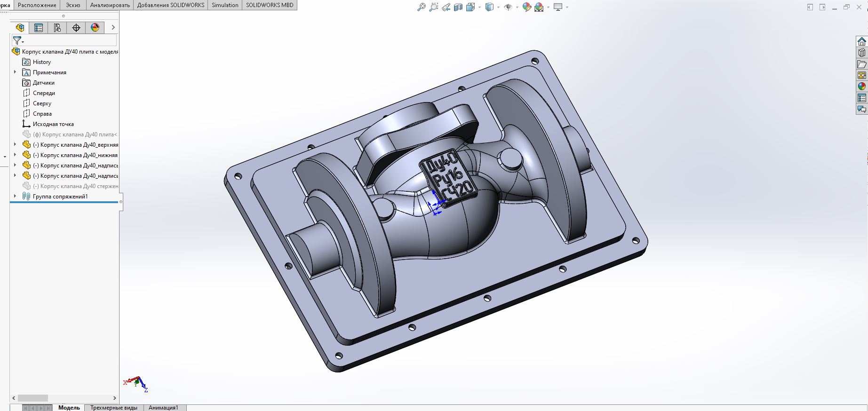
Task: Click the feature tree horizontal scrollbar thumb
Action: (33, 398)
